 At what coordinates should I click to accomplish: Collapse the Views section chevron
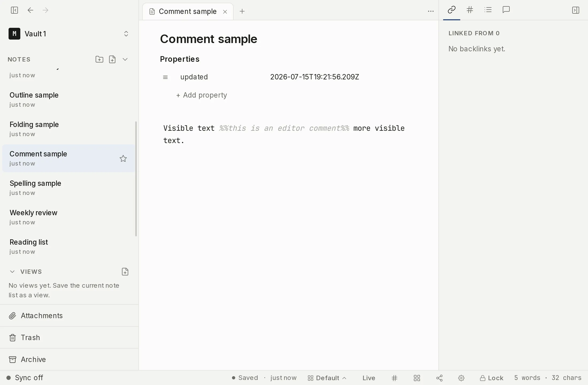click(x=12, y=272)
